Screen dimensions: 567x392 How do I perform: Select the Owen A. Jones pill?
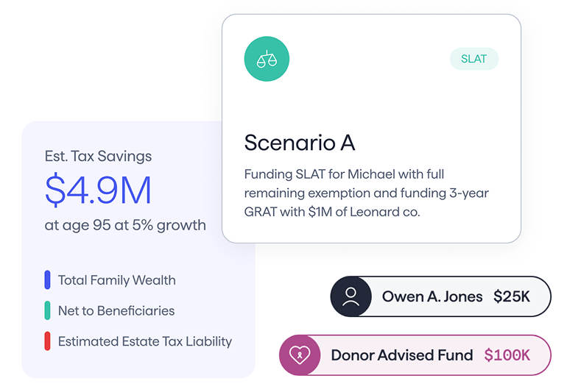(x=441, y=296)
